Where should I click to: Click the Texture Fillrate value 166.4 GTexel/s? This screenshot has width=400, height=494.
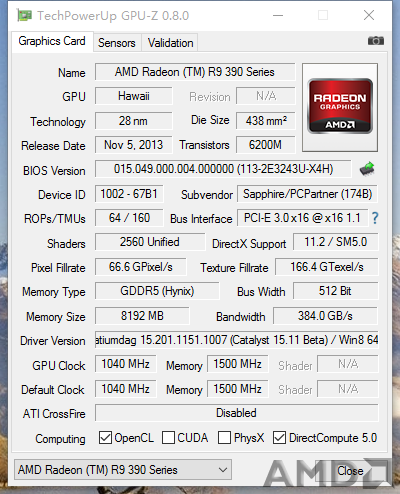pyautogui.click(x=327, y=267)
